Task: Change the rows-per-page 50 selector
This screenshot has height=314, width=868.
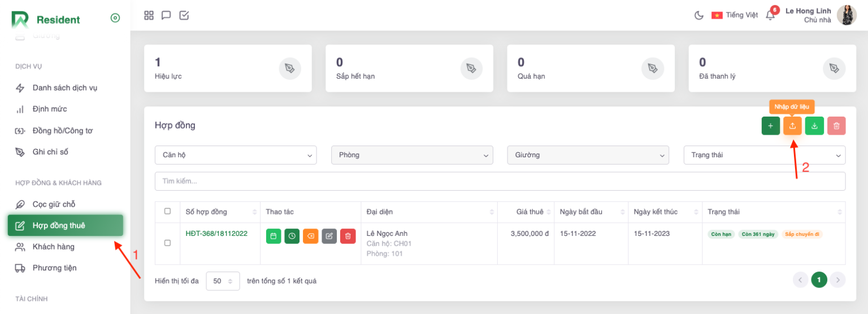Action: click(x=223, y=281)
